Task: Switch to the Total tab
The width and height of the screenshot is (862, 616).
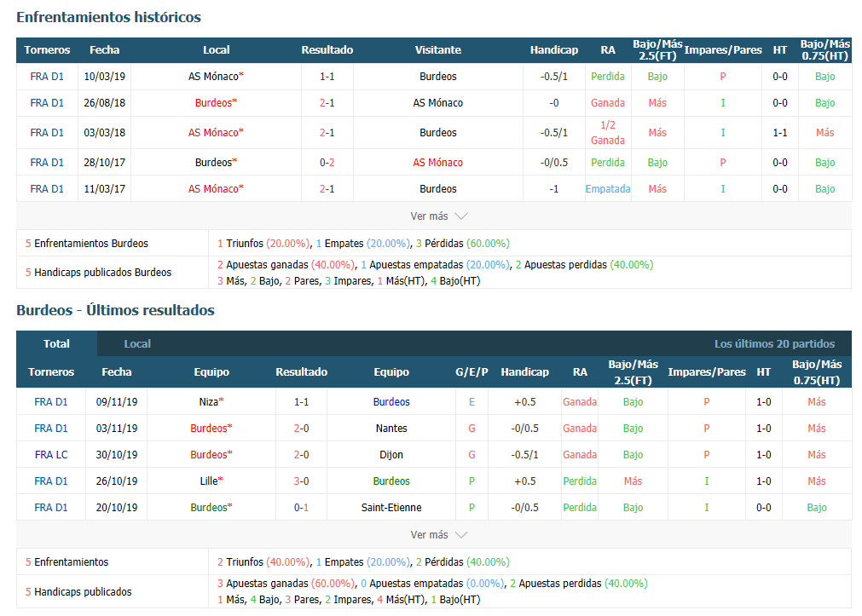Action: (x=56, y=343)
